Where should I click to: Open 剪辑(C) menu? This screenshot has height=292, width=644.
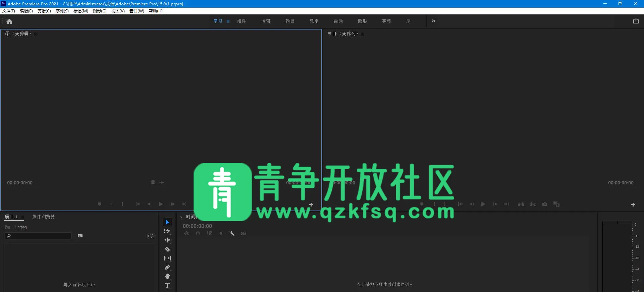[44, 11]
